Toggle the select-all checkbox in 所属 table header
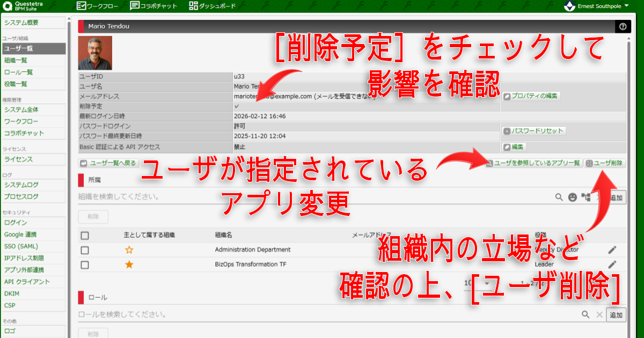This screenshot has height=338, width=644. coord(85,236)
